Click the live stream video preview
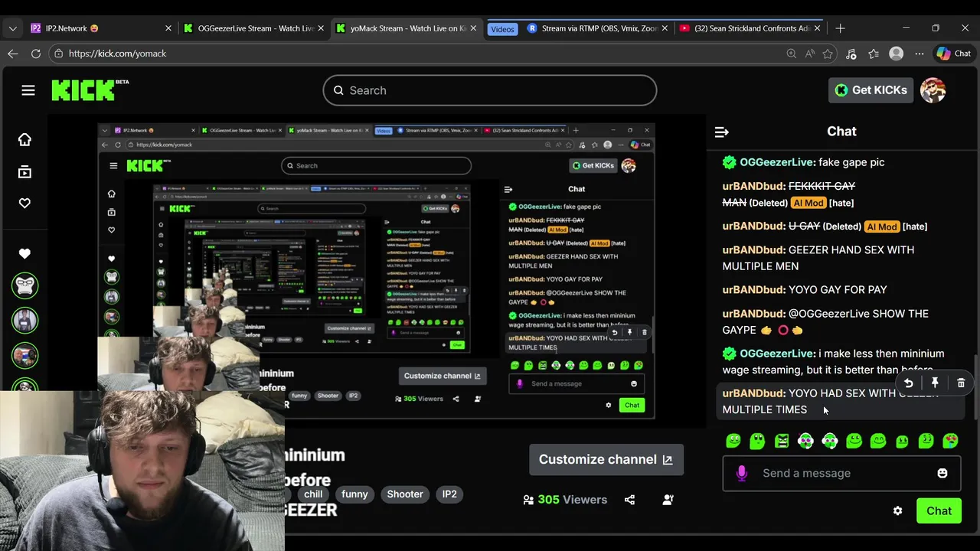980x551 pixels. pos(377,270)
